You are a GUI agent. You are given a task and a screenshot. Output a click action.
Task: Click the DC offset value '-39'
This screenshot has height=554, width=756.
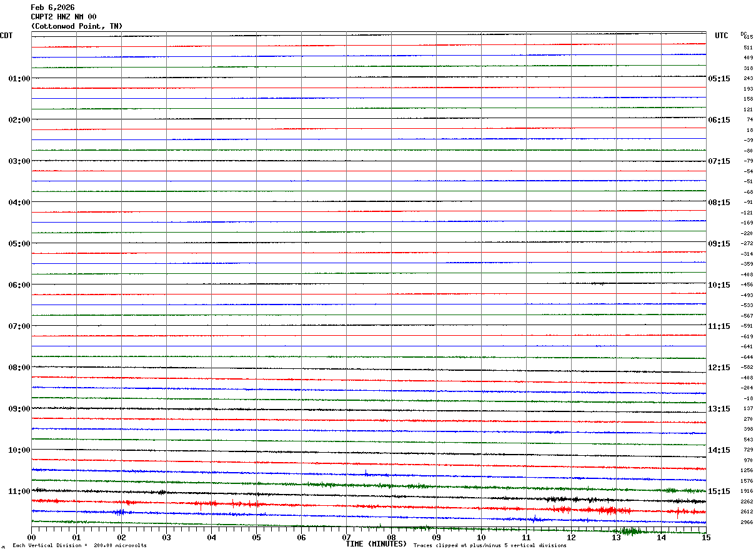(748, 140)
